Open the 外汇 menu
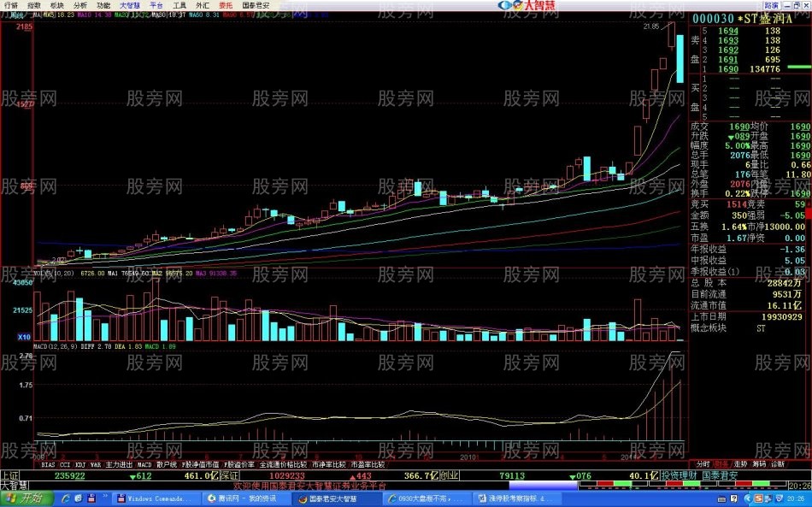This screenshot has height=507, width=812. coord(203,5)
